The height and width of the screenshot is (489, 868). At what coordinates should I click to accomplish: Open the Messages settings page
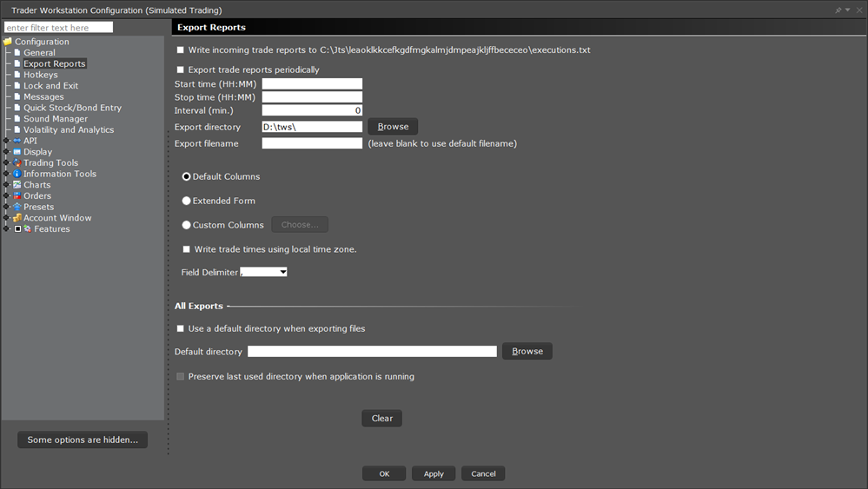43,96
